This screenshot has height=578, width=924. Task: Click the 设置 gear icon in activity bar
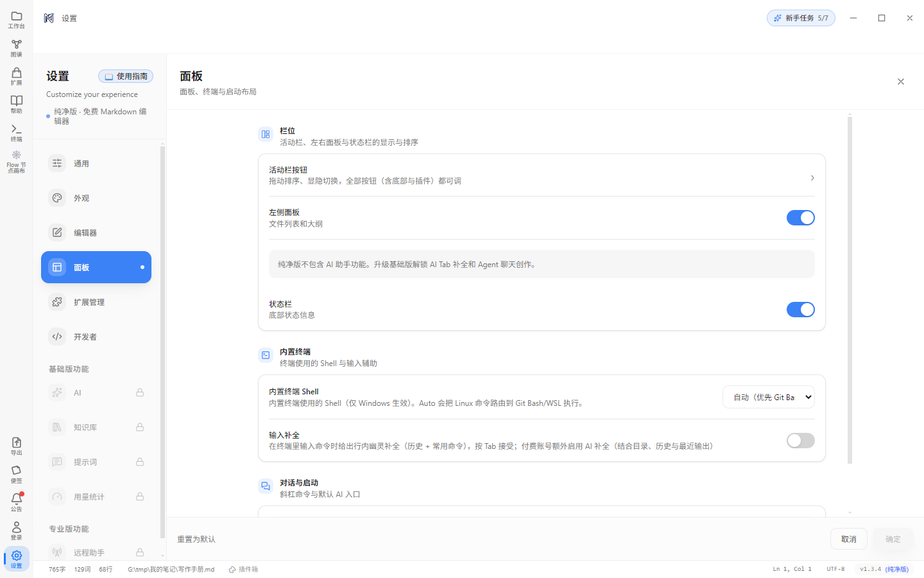pyautogui.click(x=17, y=559)
